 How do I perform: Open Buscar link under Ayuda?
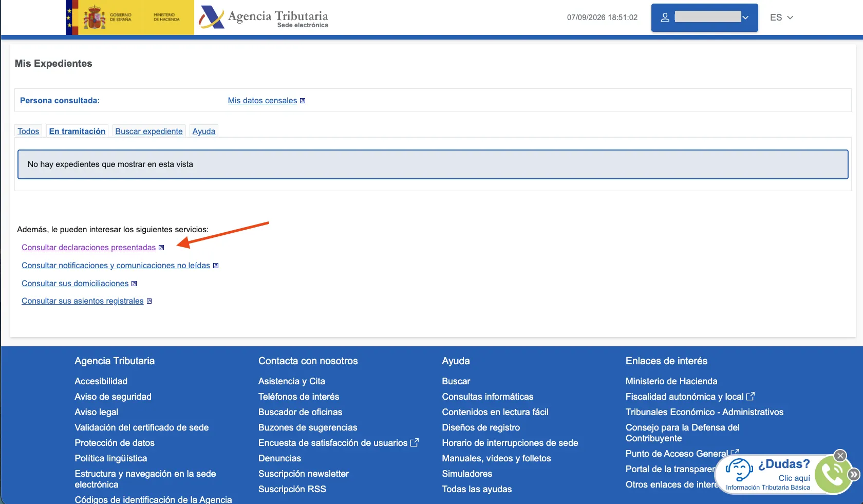click(x=456, y=381)
